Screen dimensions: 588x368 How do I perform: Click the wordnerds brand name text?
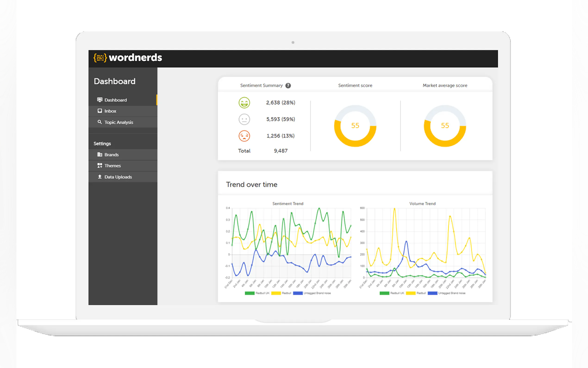(135, 58)
